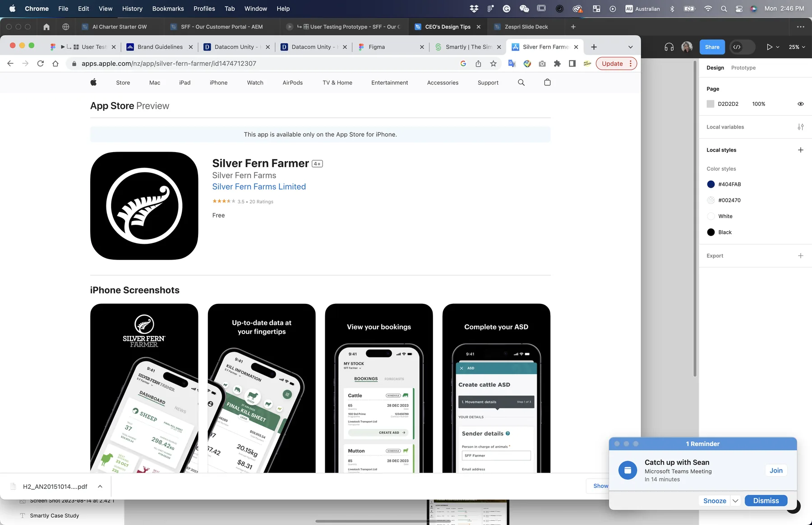This screenshot has width=812, height=525.
Task: Switch to Figma Prototype tab
Action: [x=743, y=68]
